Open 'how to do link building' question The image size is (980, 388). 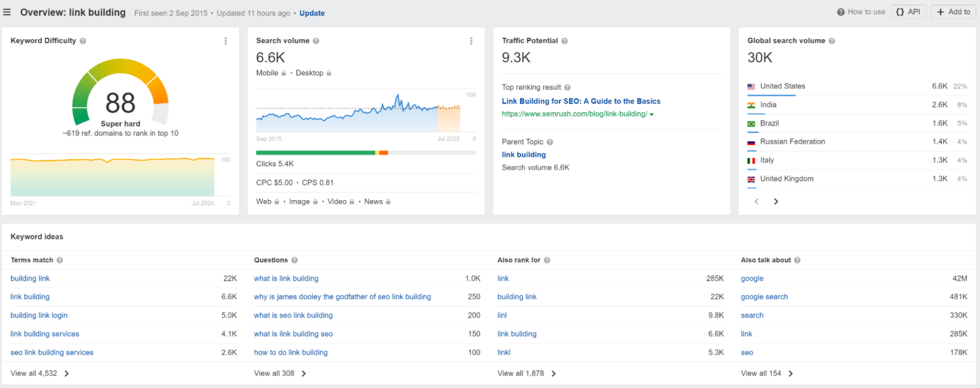291,353
